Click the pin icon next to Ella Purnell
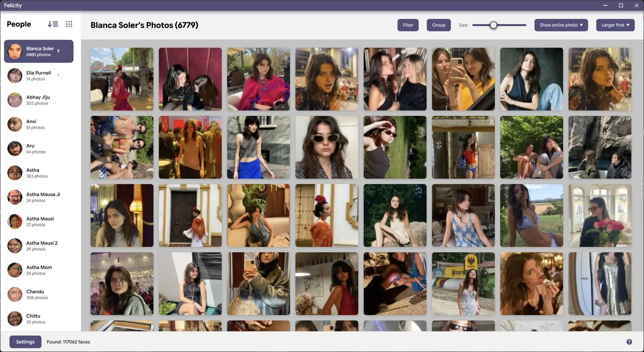 tap(58, 75)
